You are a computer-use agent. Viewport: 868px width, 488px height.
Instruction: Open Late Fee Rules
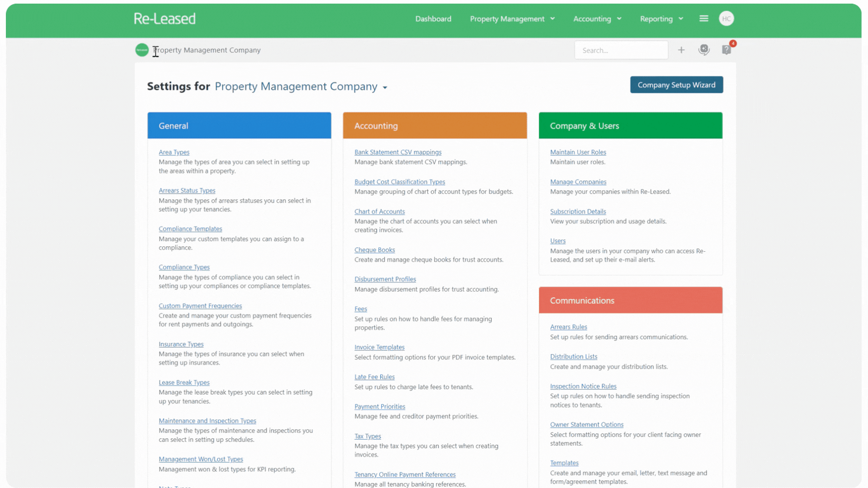coord(374,377)
